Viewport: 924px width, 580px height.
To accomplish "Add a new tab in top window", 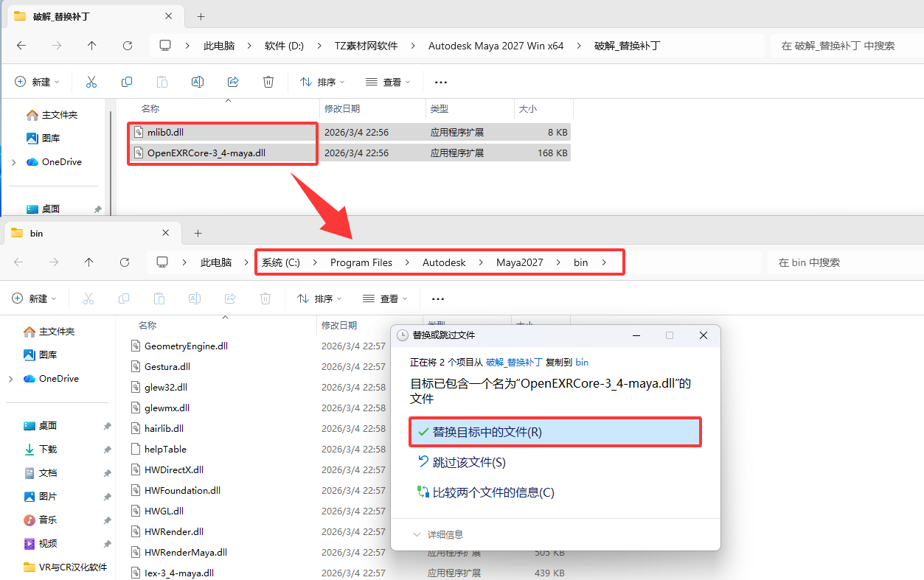I will [x=201, y=16].
